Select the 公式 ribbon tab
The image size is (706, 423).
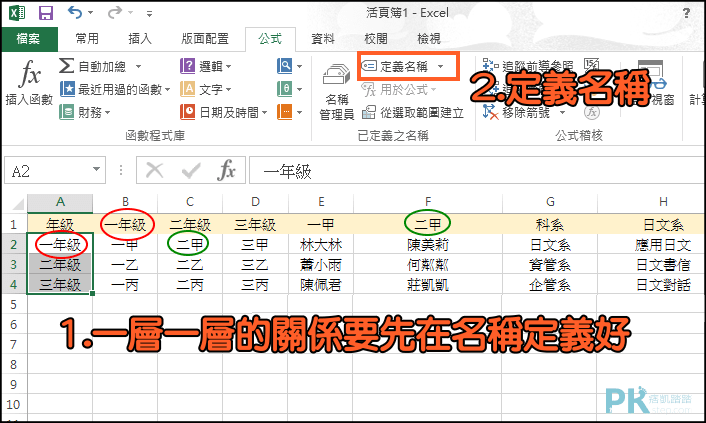pos(270,39)
